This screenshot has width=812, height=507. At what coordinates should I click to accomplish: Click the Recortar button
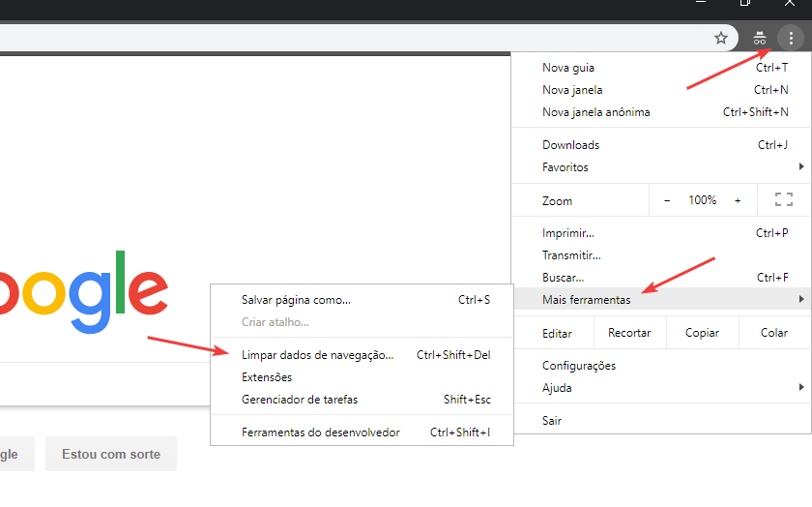629,333
